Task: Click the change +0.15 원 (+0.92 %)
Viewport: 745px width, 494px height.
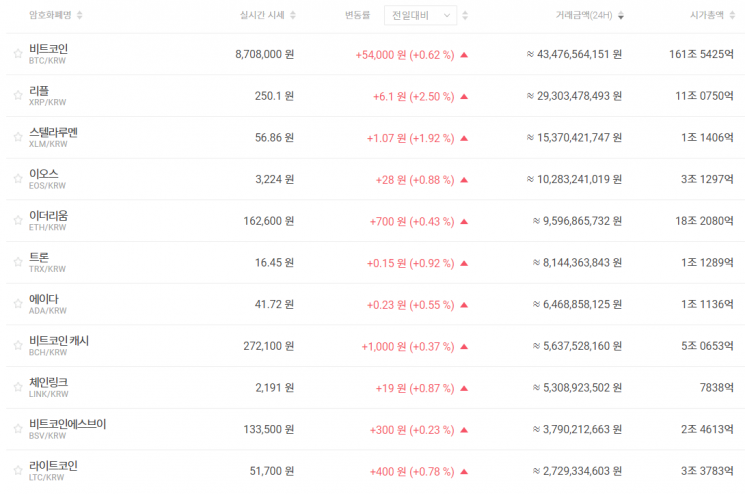Action: (411, 264)
